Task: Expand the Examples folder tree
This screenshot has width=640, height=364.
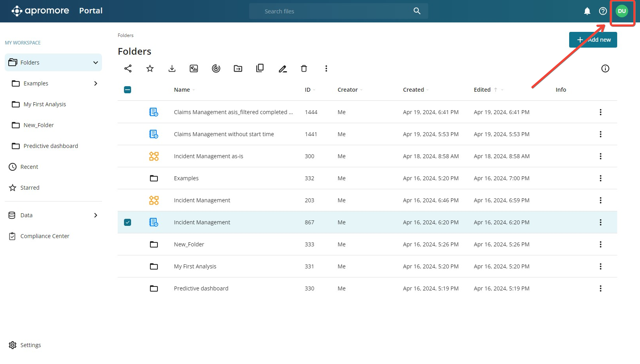Action: pos(96,83)
